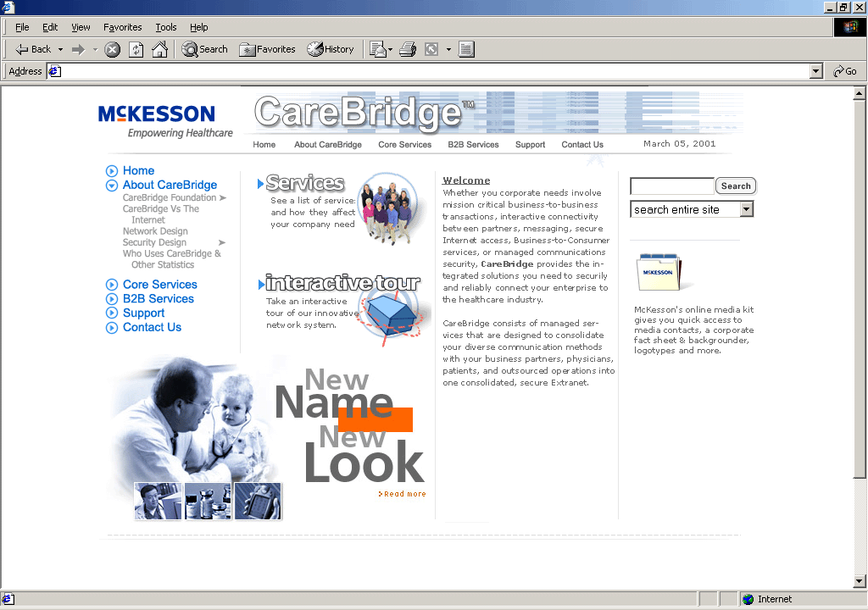The height and width of the screenshot is (610, 868).
Task: Open the Forward history dropdown arrow
Action: click(95, 49)
